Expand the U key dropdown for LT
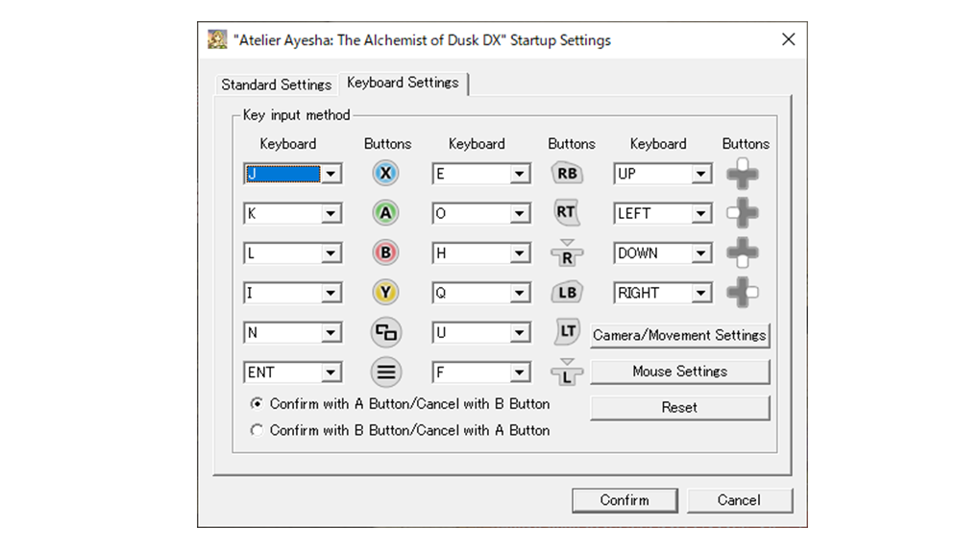Screen dimensions: 980x551 point(520,333)
